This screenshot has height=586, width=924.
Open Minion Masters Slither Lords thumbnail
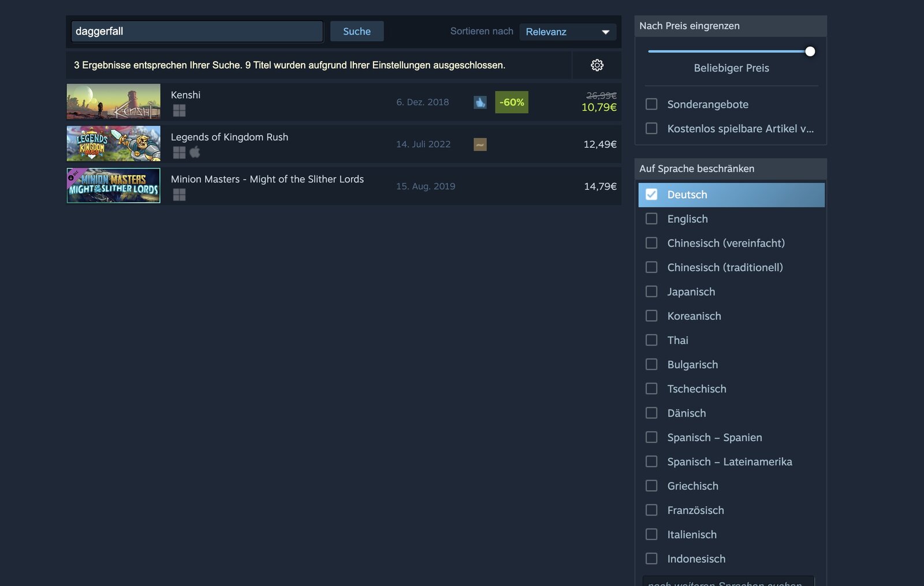[113, 186]
